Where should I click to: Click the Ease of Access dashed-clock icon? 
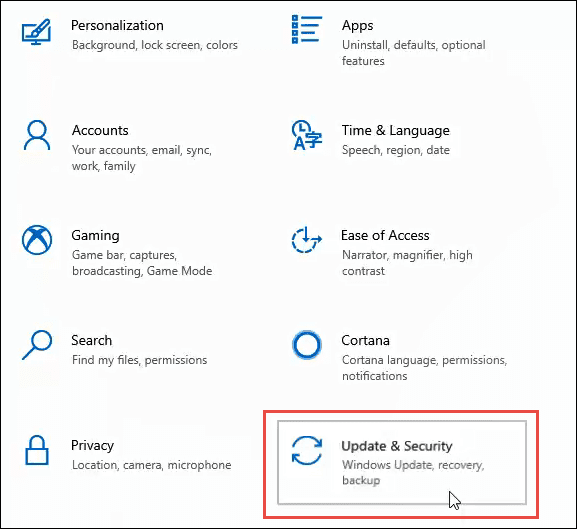pos(307,240)
